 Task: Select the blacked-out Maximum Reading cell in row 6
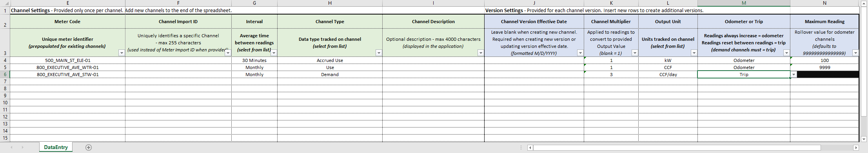[828, 75]
